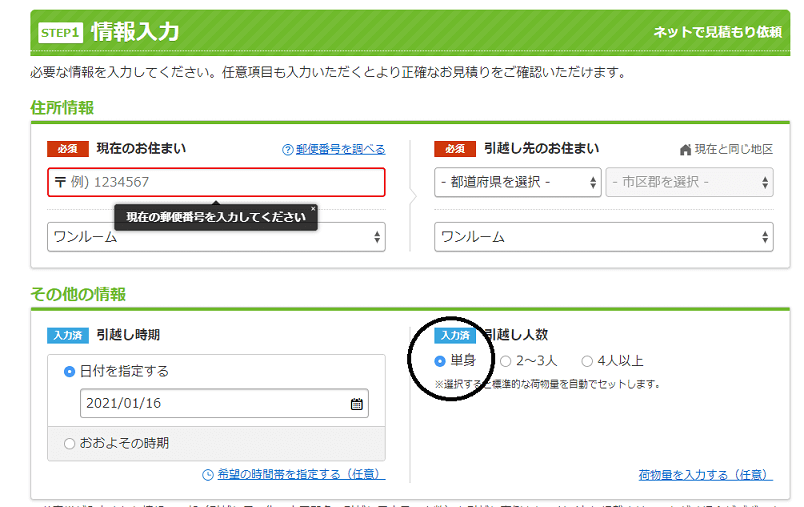Open the calendar icon in the date field
The image size is (804, 507).
point(356,404)
